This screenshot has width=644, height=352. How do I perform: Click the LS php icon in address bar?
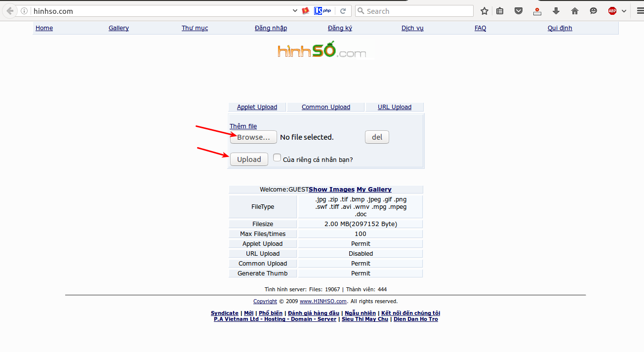[322, 11]
